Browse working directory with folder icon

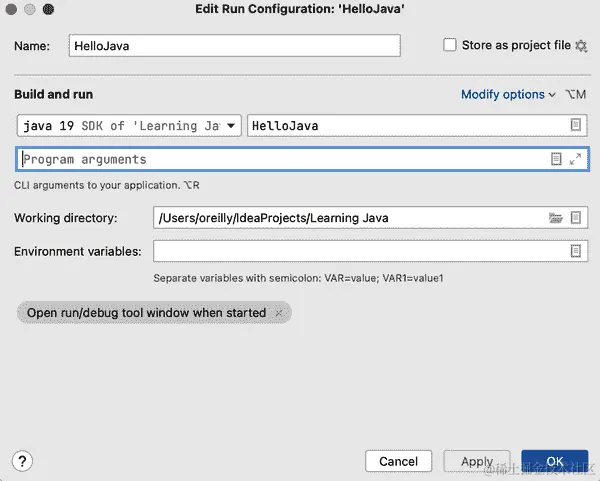pyautogui.click(x=555, y=218)
